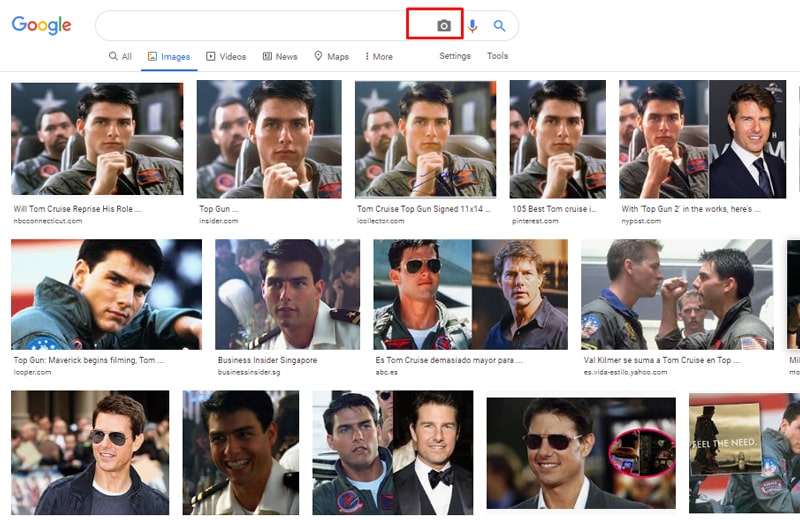Image resolution: width=800 pixels, height=520 pixels.
Task: Open the Business Insider Singapore thumbnail
Action: [287, 294]
